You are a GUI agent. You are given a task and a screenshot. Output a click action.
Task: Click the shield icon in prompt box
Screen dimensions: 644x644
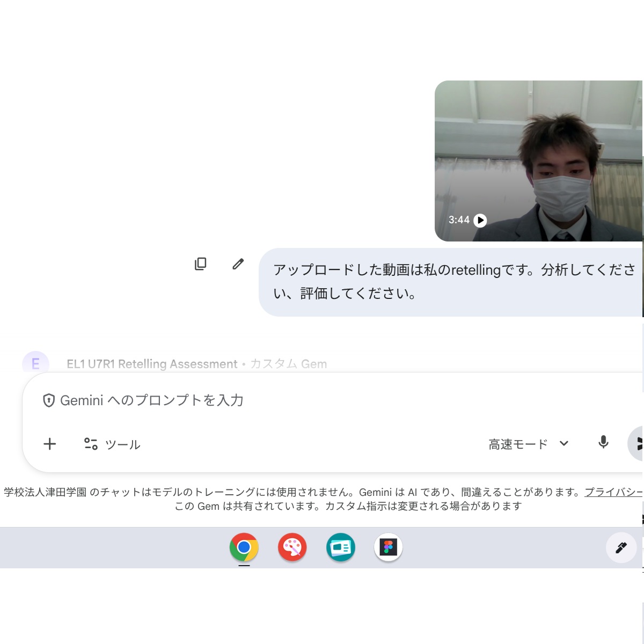pos(49,400)
